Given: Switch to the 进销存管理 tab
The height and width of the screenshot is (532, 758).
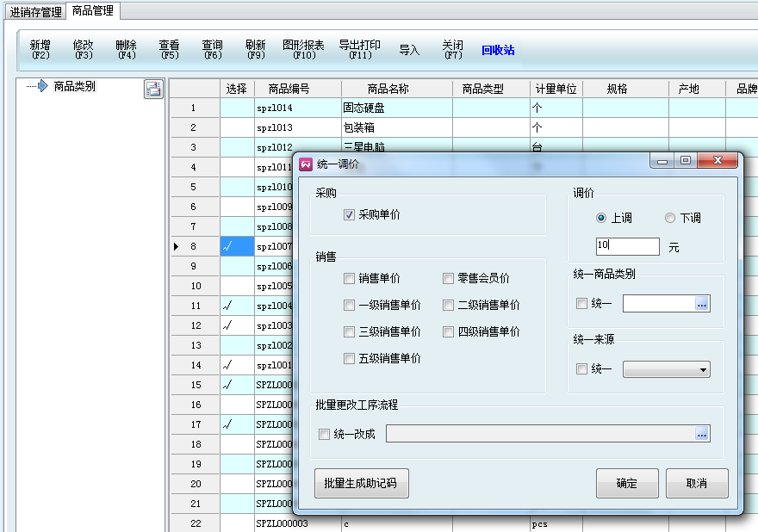Looking at the screenshot, I should pos(35,12).
